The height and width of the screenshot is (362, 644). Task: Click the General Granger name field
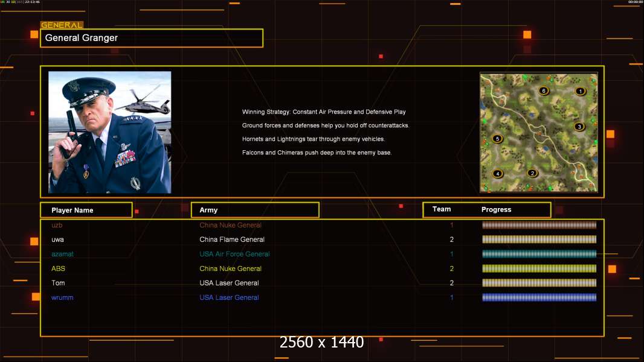coord(152,38)
